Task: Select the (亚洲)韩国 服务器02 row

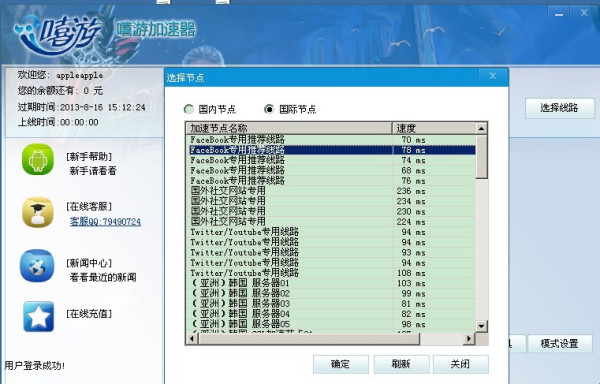Action: [x=331, y=294]
